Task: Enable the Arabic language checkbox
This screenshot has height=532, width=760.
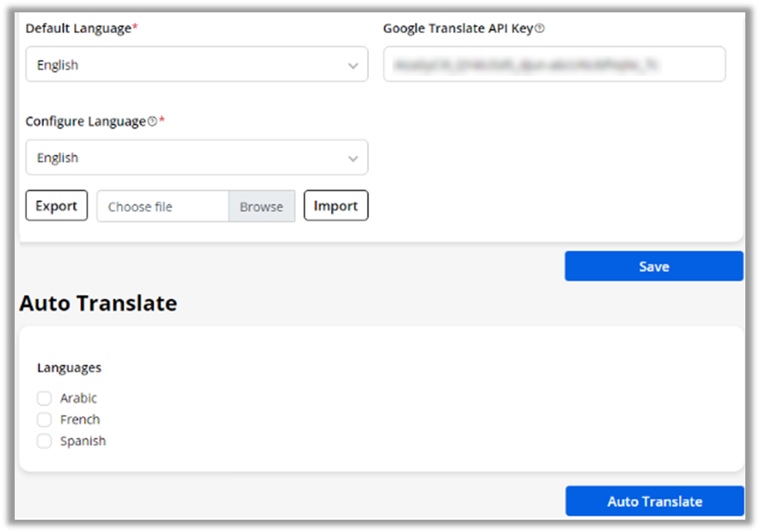Action: (45, 399)
